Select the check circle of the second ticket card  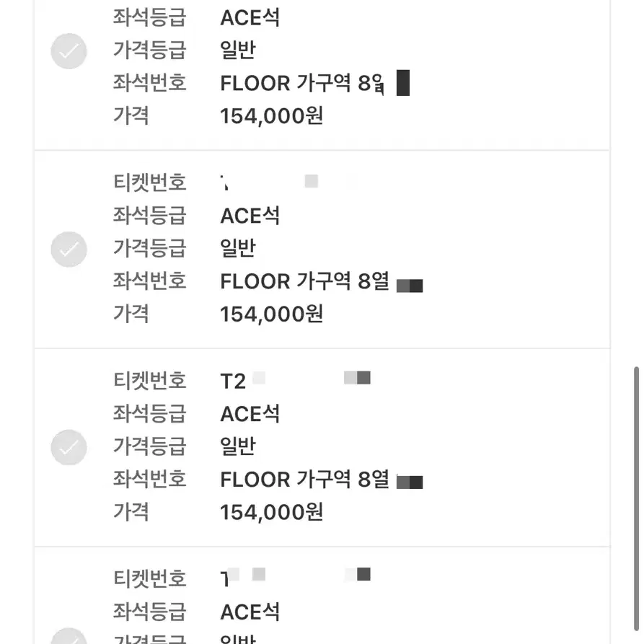[69, 250]
